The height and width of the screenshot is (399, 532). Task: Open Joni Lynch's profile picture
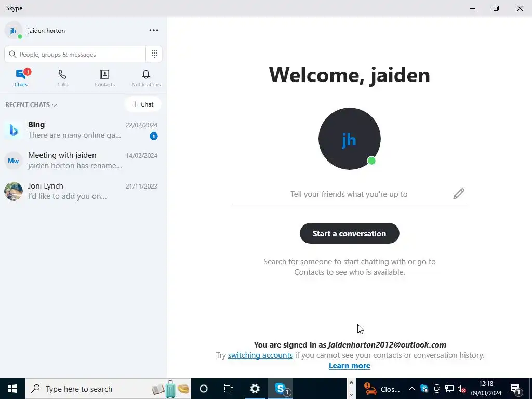(13, 191)
